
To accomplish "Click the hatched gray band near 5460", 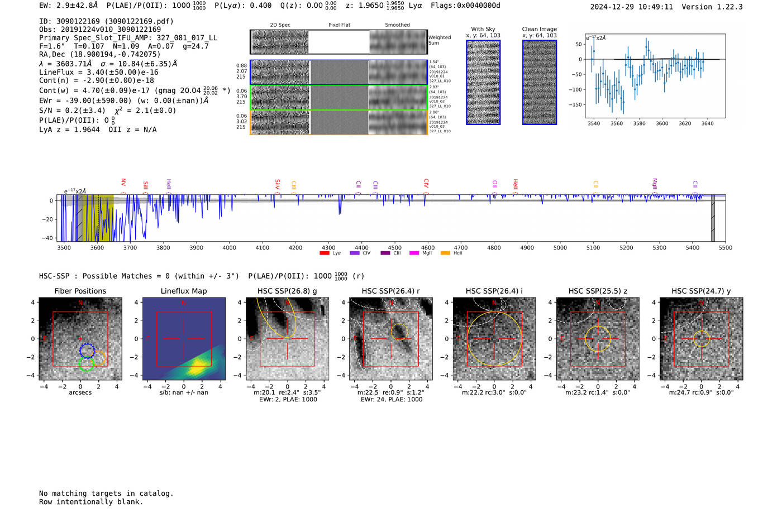I will click(x=713, y=218).
